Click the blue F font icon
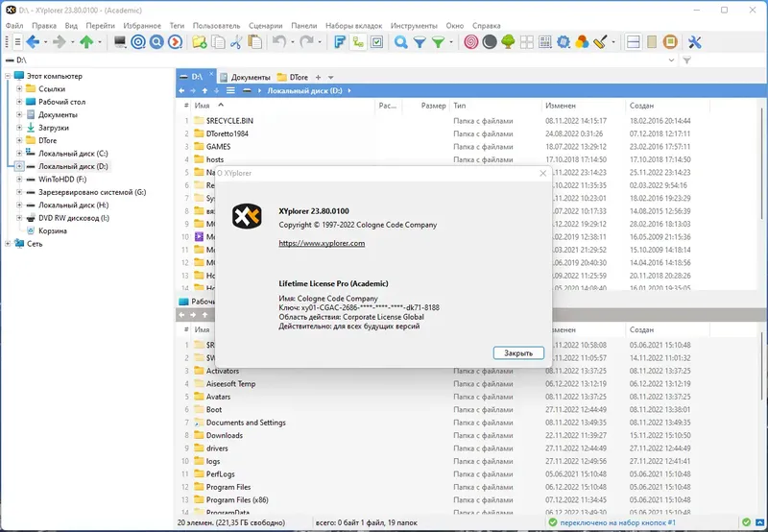This screenshot has height=532, width=768. (340, 42)
